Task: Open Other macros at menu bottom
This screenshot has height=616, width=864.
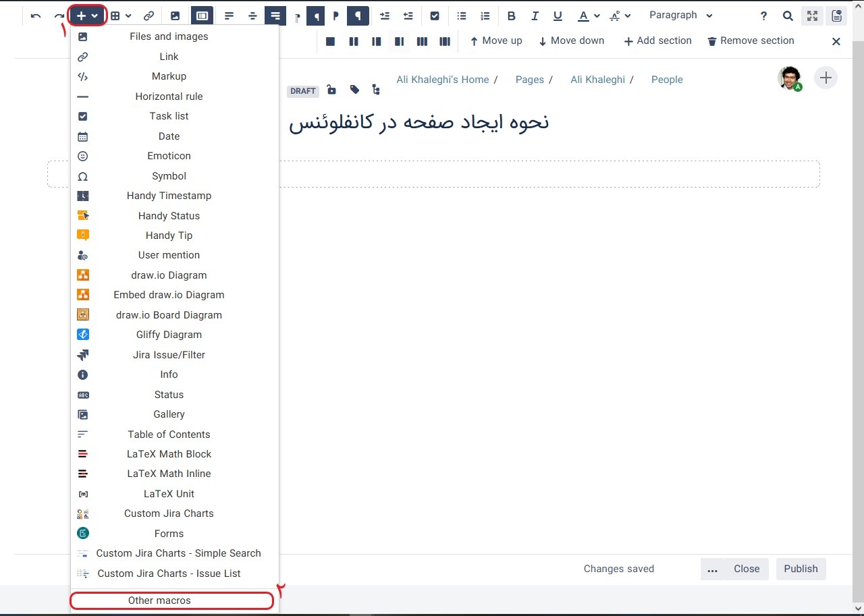Action: [x=172, y=600]
